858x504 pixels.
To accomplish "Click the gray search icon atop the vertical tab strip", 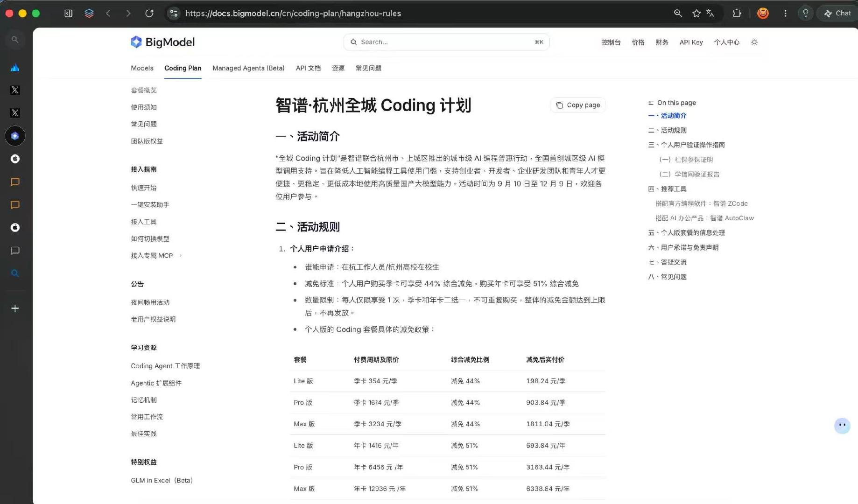I will pos(15,40).
